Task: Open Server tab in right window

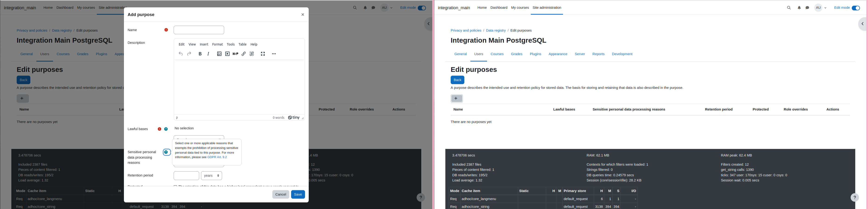Action: [580, 54]
